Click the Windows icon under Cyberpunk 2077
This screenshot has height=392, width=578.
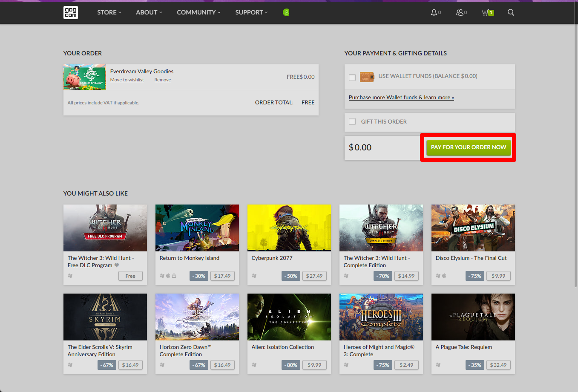point(254,276)
